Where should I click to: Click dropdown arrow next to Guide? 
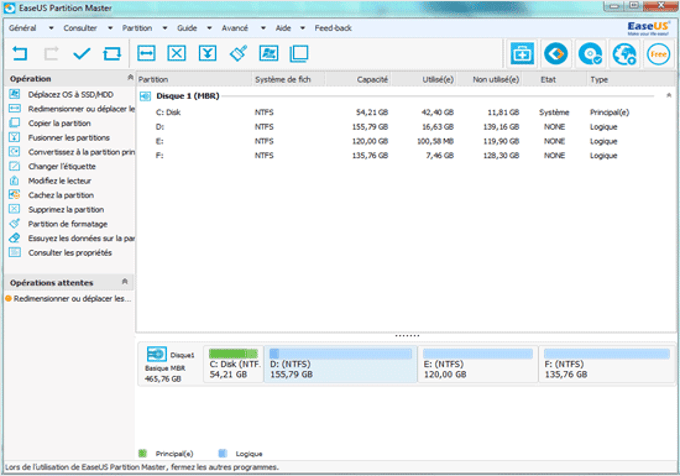coord(209,28)
